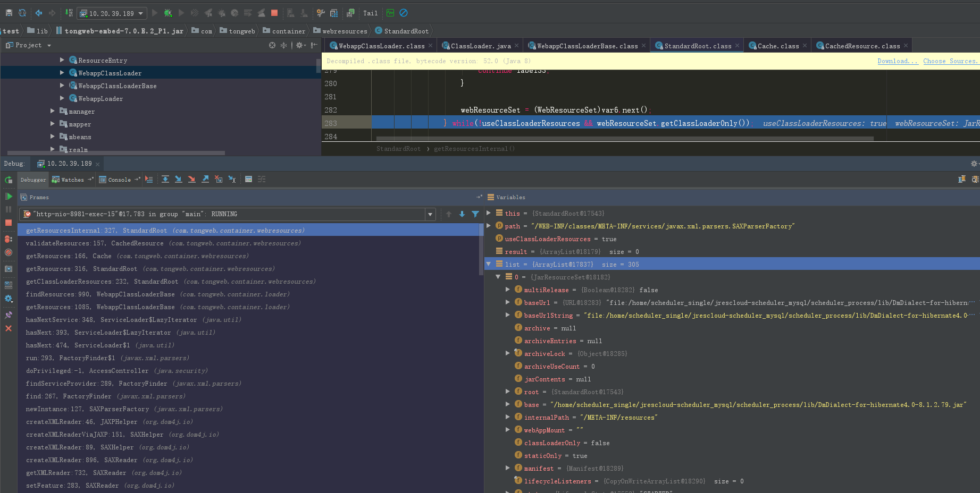Collapse the list ArrayList variable
The image size is (980, 493).
[489, 264]
